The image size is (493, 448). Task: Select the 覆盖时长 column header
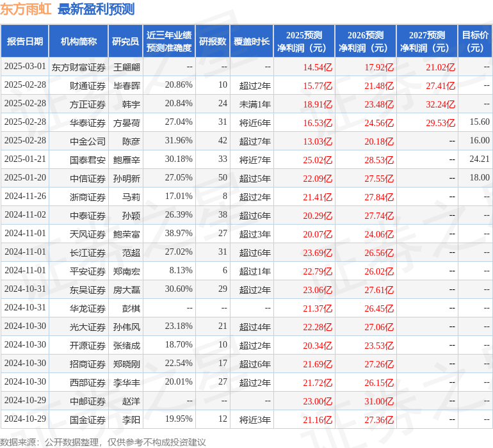pyautogui.click(x=252, y=41)
